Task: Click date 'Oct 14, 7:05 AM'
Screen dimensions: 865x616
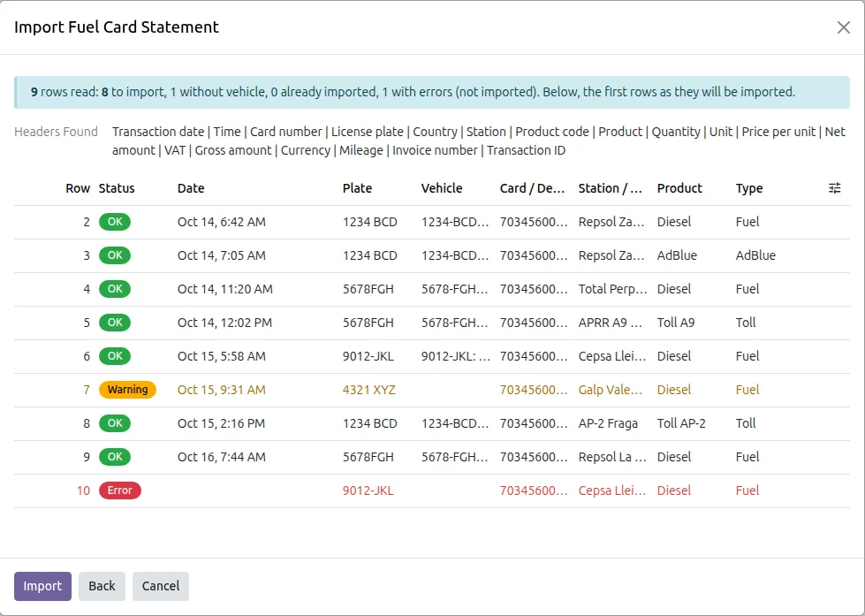Action: pos(221,255)
